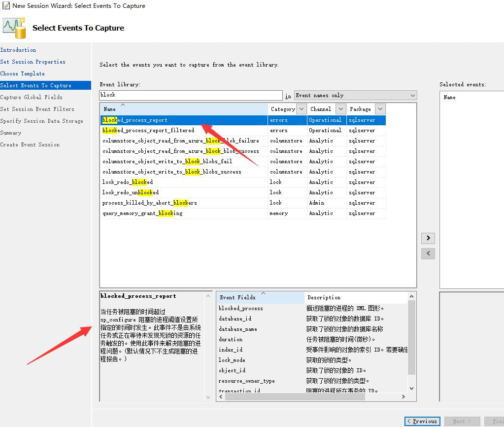Select columnstore_object_write_to_block_blobs_success event
Image resolution: width=504 pixels, height=427 pixels.
(243, 172)
